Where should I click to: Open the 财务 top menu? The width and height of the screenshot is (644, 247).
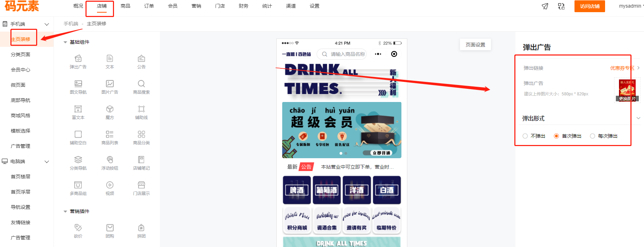[244, 6]
